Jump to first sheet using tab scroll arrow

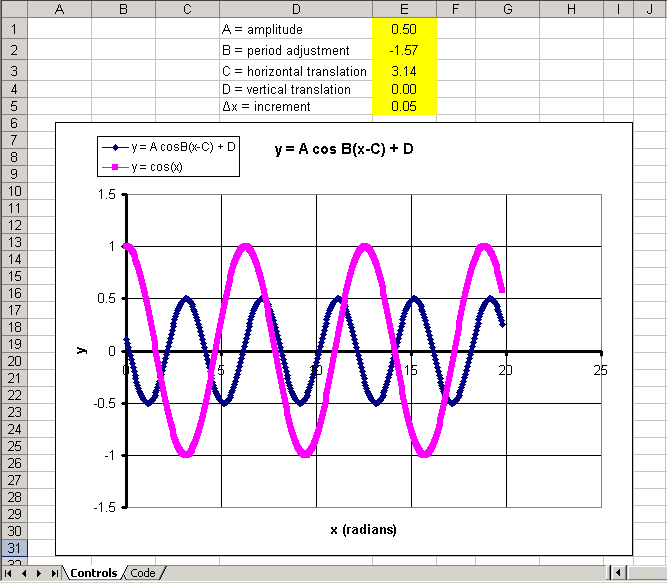click(10, 573)
